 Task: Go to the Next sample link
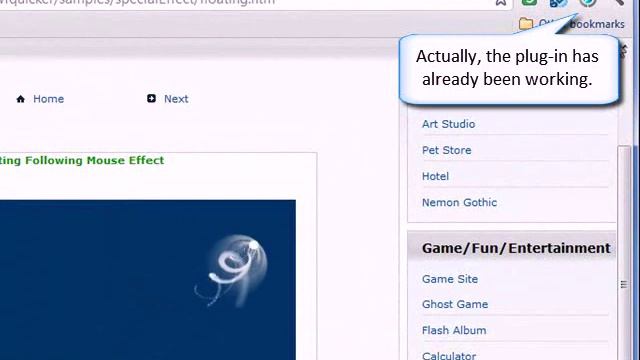[x=176, y=99]
